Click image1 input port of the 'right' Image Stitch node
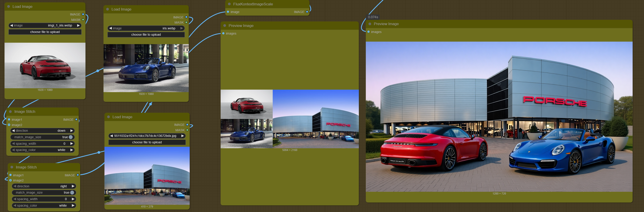This screenshot has width=644, height=212. pyautogui.click(x=11, y=175)
